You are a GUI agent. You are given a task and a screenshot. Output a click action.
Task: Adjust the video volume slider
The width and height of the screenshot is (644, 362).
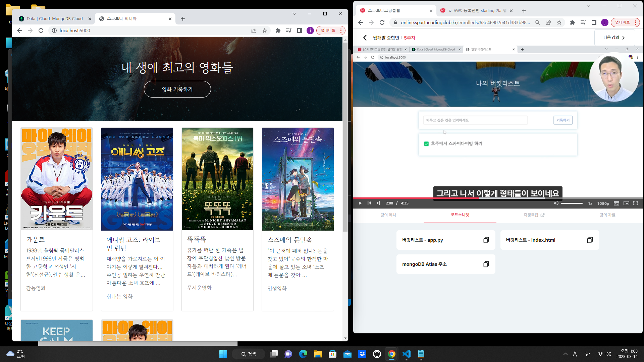[x=572, y=203]
